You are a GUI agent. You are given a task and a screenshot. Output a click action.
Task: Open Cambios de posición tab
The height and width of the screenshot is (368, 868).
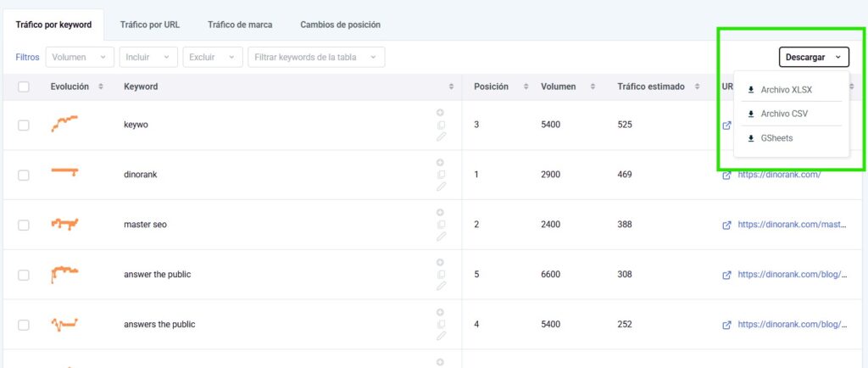click(341, 25)
